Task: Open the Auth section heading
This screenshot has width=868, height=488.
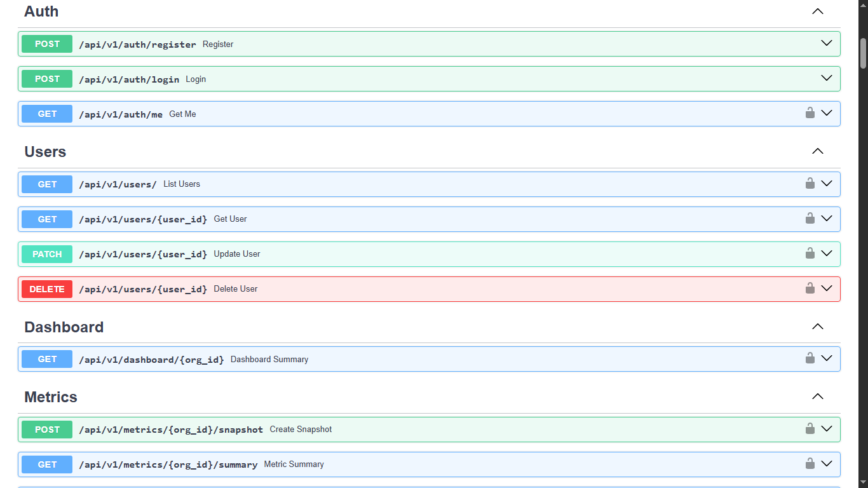Action: 41,11
